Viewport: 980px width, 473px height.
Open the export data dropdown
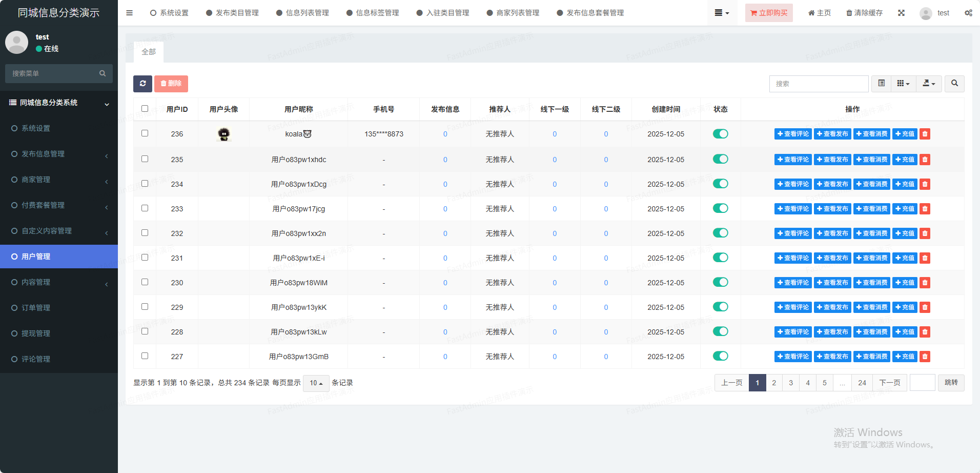[929, 84]
